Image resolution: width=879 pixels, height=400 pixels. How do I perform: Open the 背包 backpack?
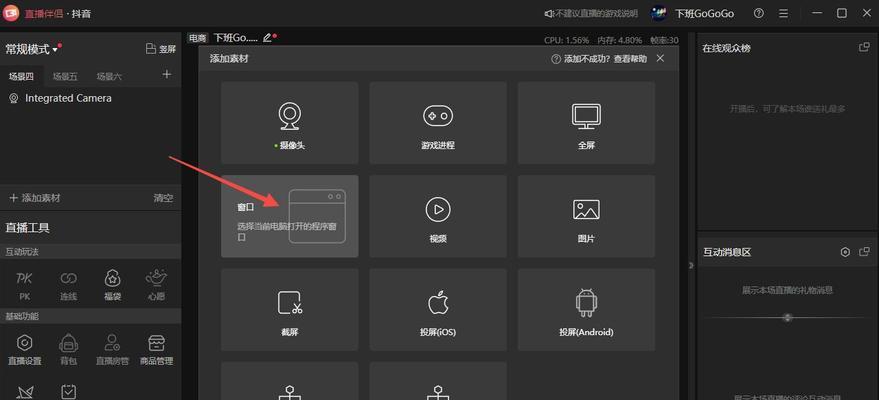68,350
